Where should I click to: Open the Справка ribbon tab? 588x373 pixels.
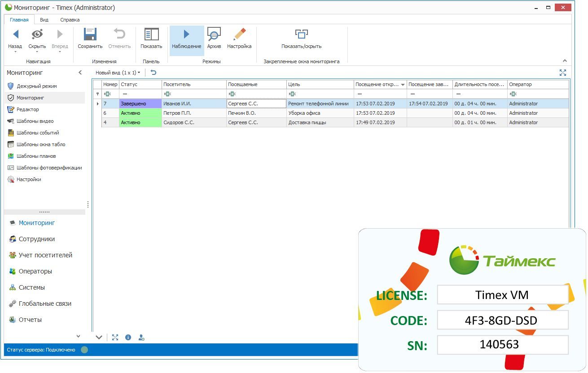coord(70,20)
